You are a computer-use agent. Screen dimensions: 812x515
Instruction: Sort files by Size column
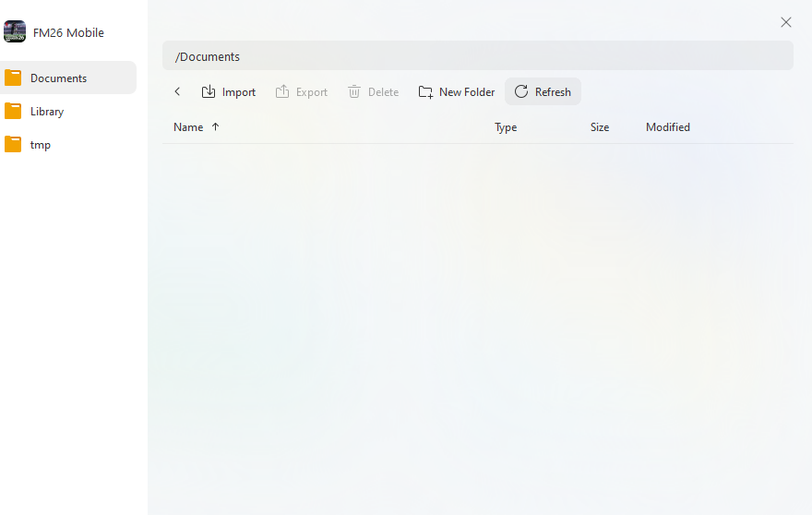(600, 127)
